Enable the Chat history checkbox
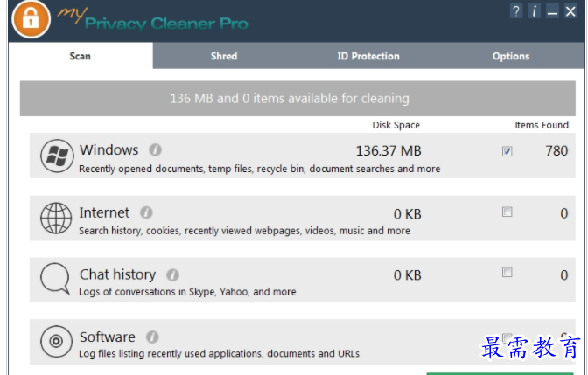 pyautogui.click(x=507, y=273)
